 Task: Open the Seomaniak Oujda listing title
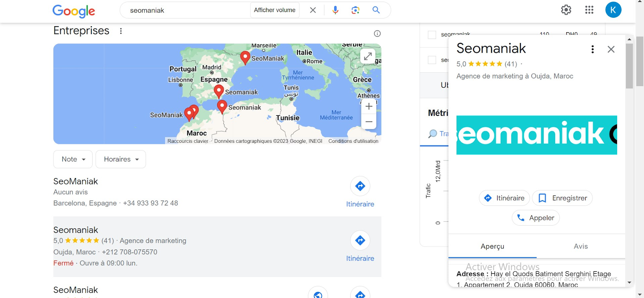(76, 230)
